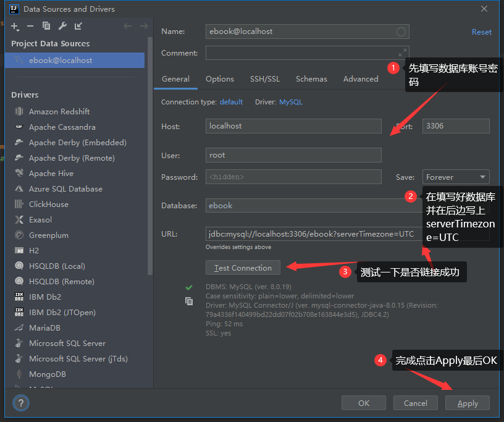Viewport: 504px width, 422px height.
Task: Close the Data Sources and Drivers dialog
Action: click(x=484, y=9)
